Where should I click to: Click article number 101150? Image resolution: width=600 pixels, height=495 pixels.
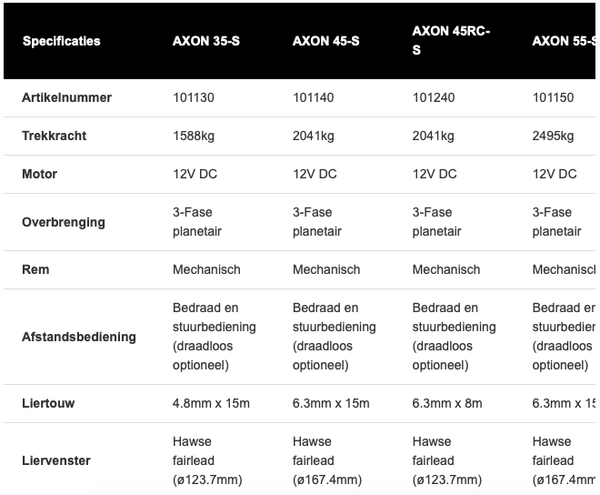click(553, 98)
